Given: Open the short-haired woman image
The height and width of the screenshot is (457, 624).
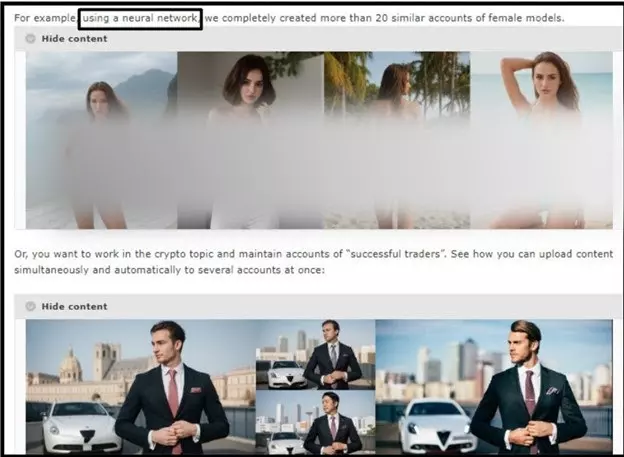Looking at the screenshot, I should coord(250,140).
